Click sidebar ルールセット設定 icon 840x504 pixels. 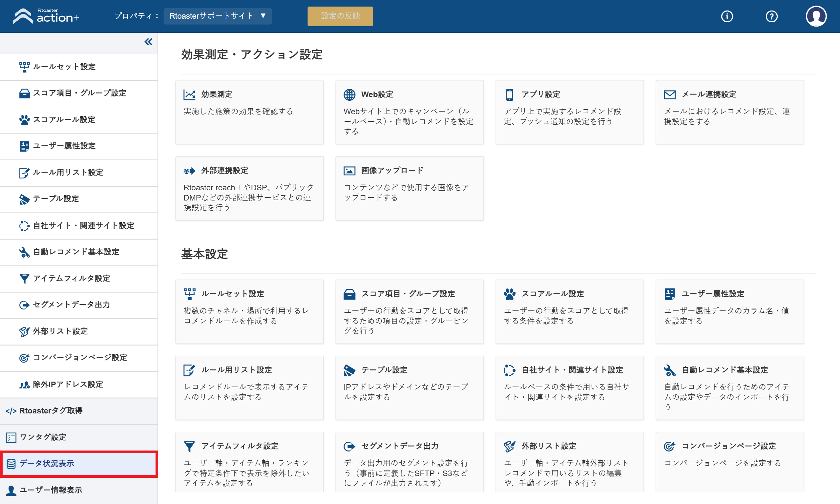[24, 67]
